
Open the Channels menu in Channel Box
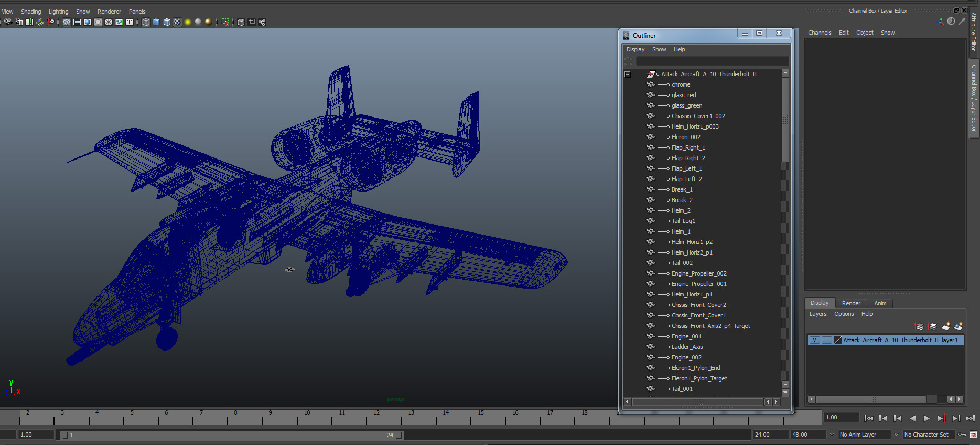click(820, 33)
